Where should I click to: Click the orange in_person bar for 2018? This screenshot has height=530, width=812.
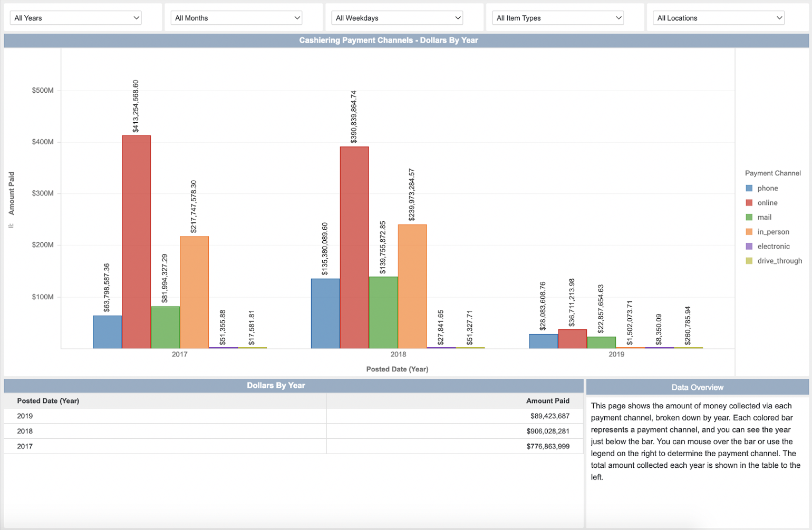pyautogui.click(x=412, y=287)
